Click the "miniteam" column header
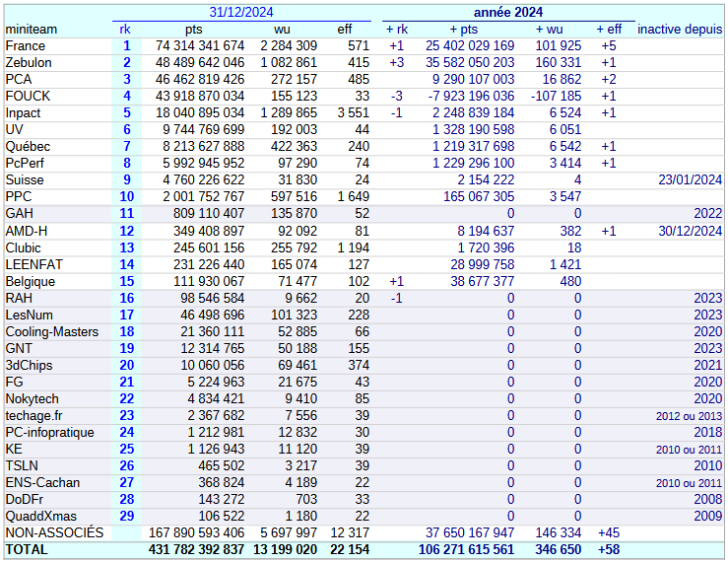728x563 pixels. point(32,30)
